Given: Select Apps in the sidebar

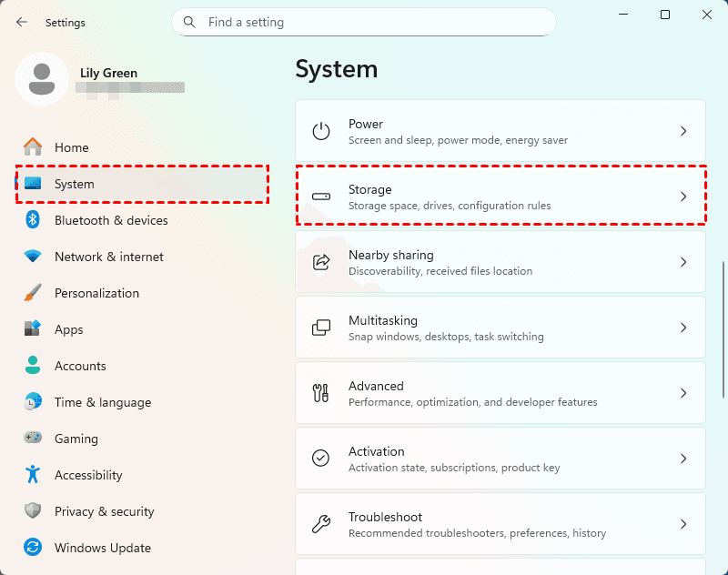Looking at the screenshot, I should click(68, 329).
